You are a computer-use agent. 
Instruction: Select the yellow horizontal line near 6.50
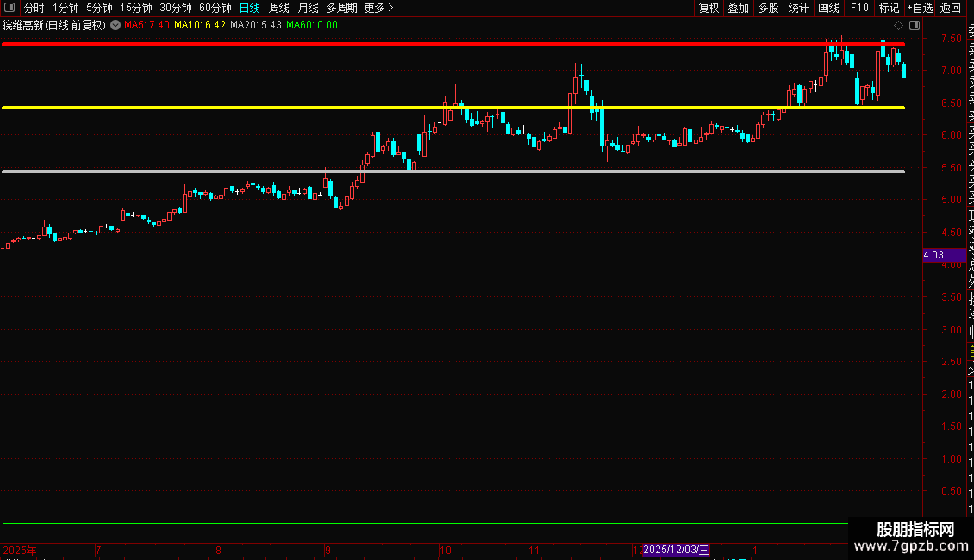click(x=453, y=108)
